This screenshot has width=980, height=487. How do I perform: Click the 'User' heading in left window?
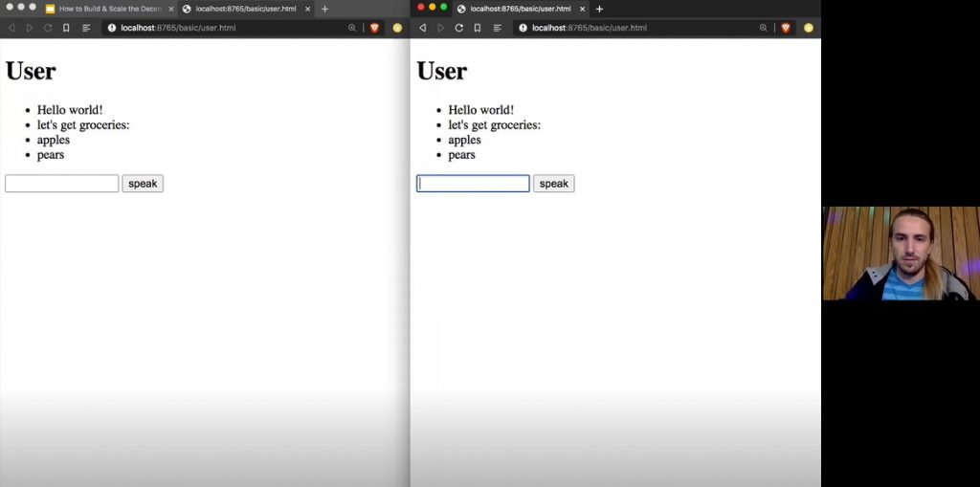point(31,71)
